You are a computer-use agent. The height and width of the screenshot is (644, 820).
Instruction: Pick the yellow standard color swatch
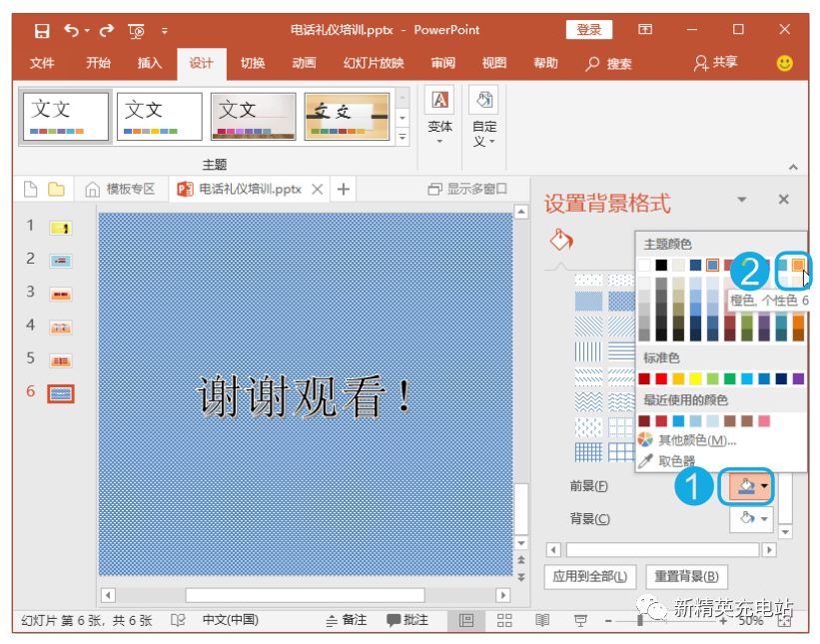tap(695, 378)
